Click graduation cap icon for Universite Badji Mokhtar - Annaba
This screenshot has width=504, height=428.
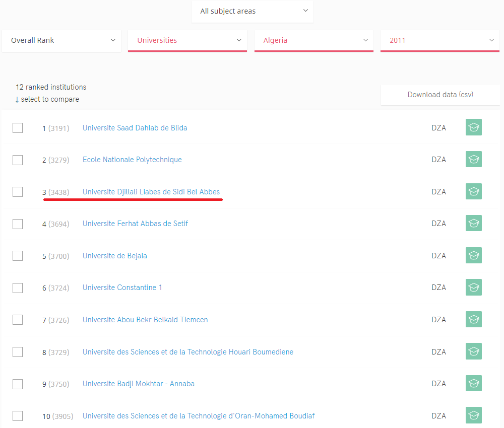(473, 383)
